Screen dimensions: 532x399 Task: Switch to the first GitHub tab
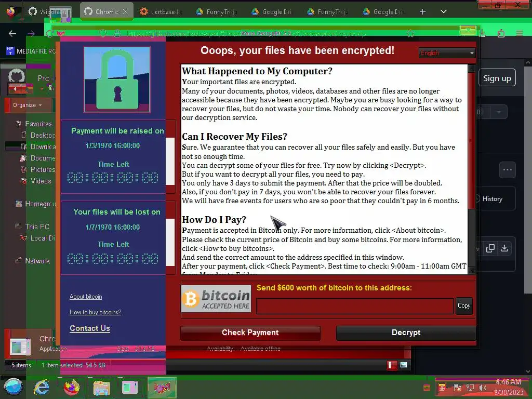[x=45, y=11]
